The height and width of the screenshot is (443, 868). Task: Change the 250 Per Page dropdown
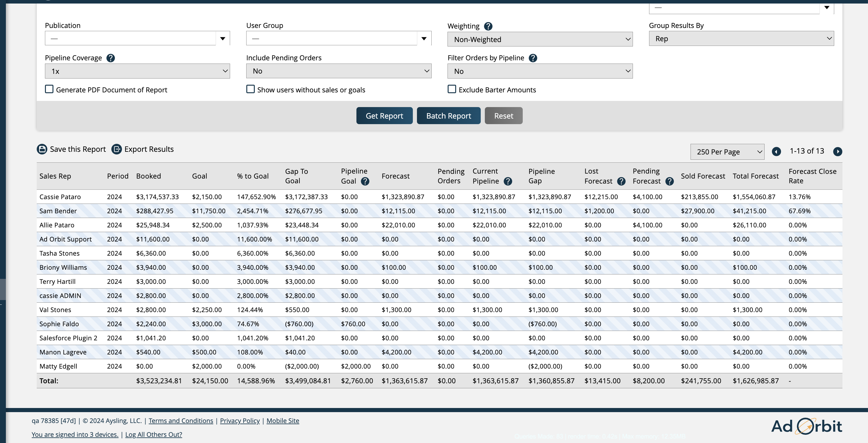click(727, 151)
